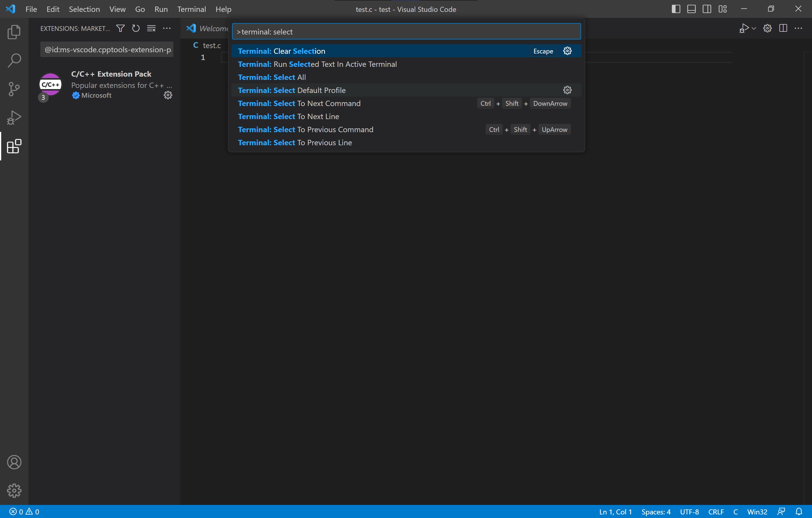Open the Run menu

(161, 9)
